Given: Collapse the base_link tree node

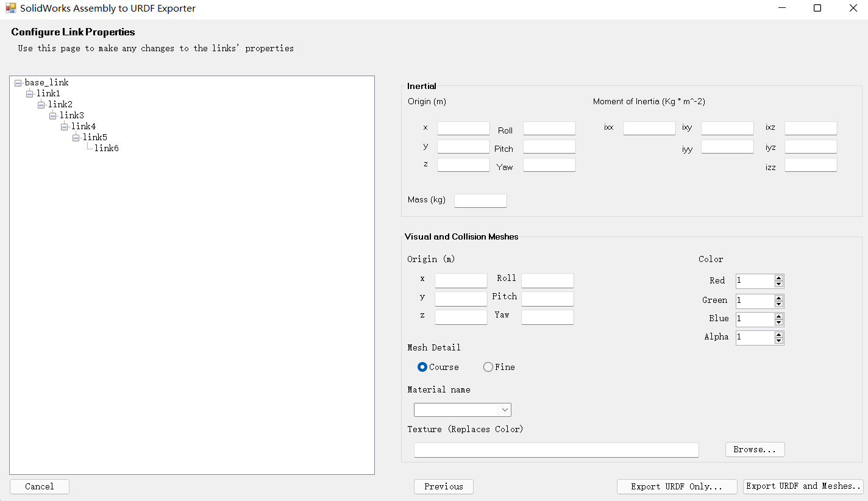Looking at the screenshot, I should coord(18,83).
